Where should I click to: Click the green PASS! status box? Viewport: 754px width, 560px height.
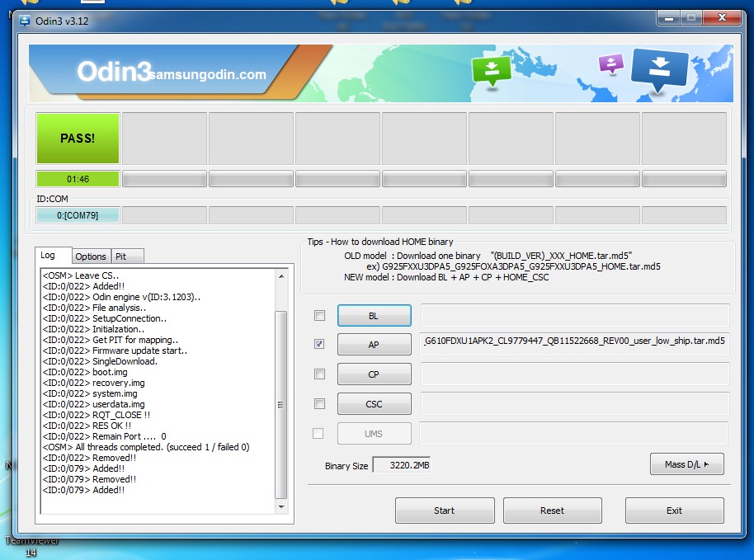[78, 139]
